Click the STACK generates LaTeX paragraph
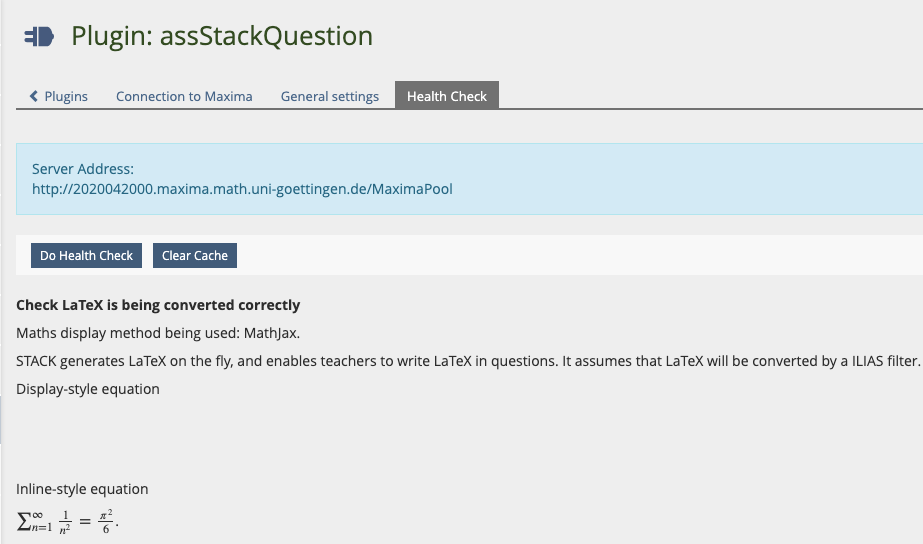 (466, 361)
